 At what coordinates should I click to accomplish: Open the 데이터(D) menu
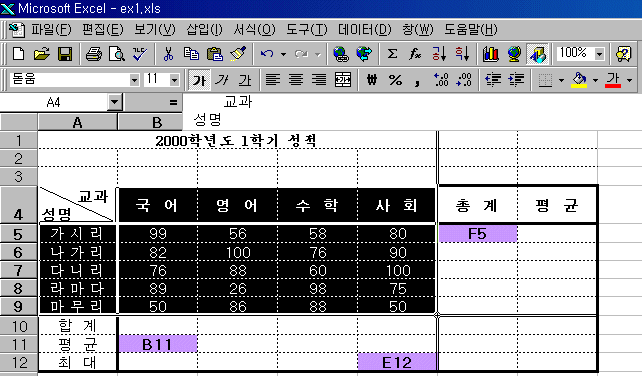click(x=365, y=29)
